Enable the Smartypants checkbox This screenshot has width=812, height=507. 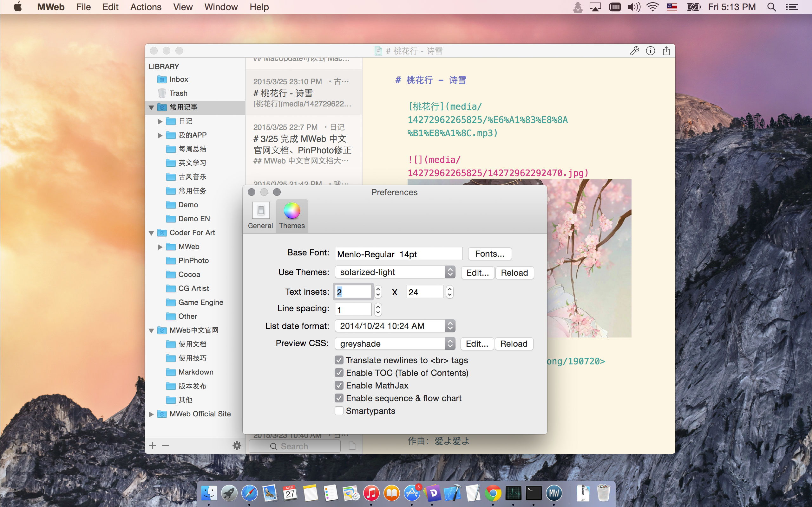pyautogui.click(x=339, y=411)
